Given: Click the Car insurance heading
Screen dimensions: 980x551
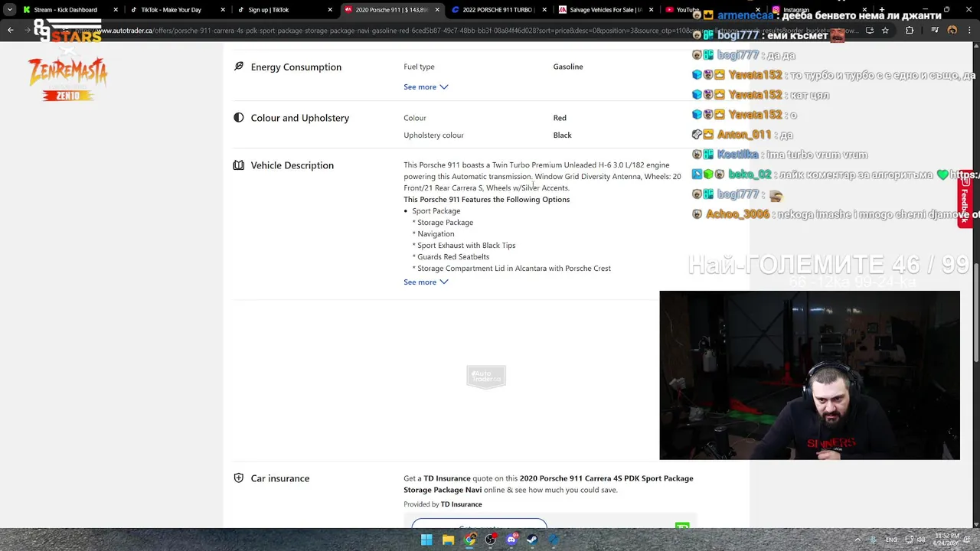Looking at the screenshot, I should click(x=280, y=478).
